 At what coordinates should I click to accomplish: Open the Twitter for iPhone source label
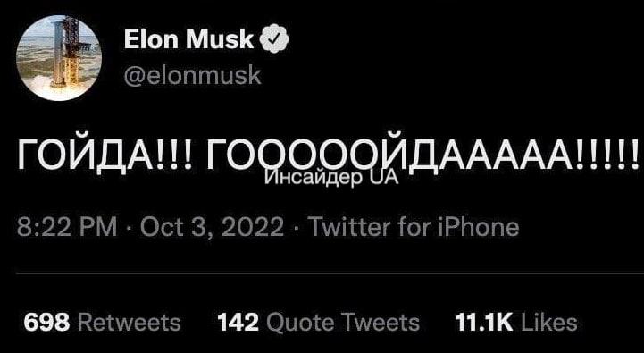[x=414, y=227]
